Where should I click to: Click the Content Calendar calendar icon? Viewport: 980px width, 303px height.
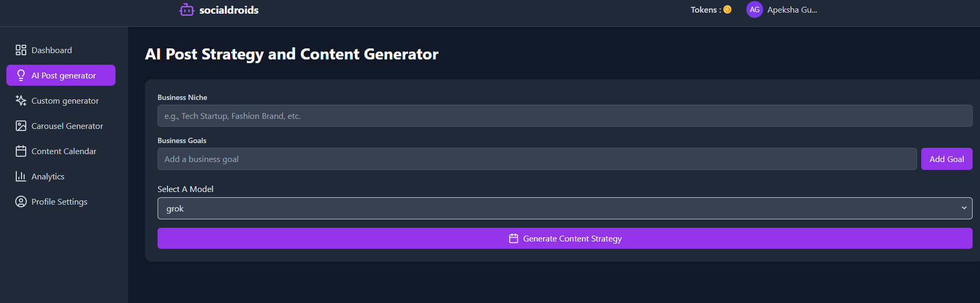[x=21, y=151]
